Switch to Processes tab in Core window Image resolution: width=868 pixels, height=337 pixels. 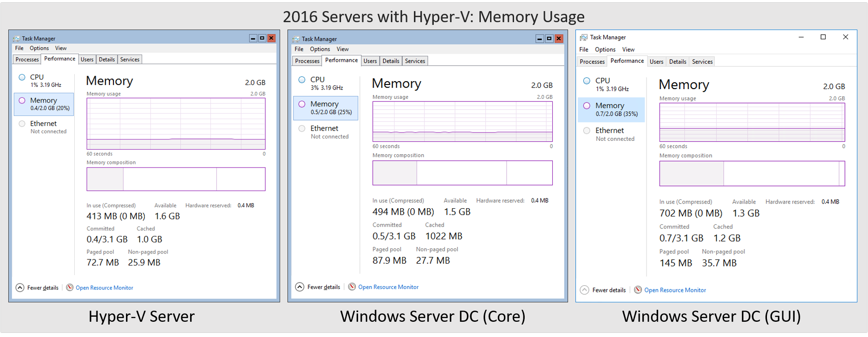[307, 61]
